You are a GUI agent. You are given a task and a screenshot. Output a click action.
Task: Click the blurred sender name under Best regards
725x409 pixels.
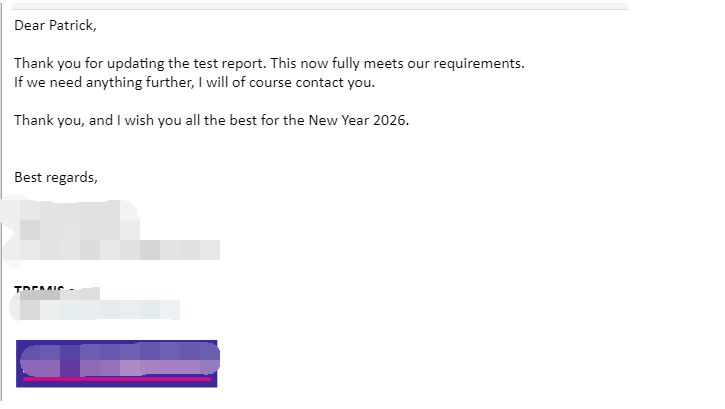pyautogui.click(x=110, y=232)
